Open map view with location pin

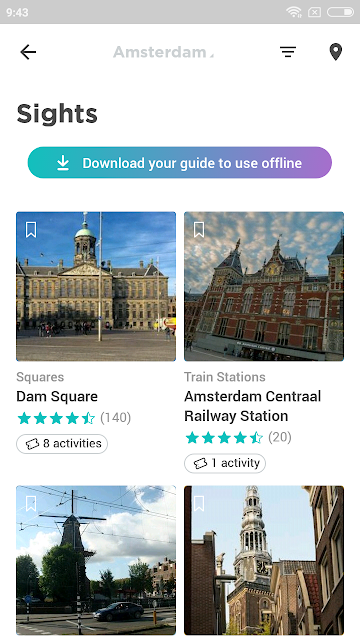336,52
